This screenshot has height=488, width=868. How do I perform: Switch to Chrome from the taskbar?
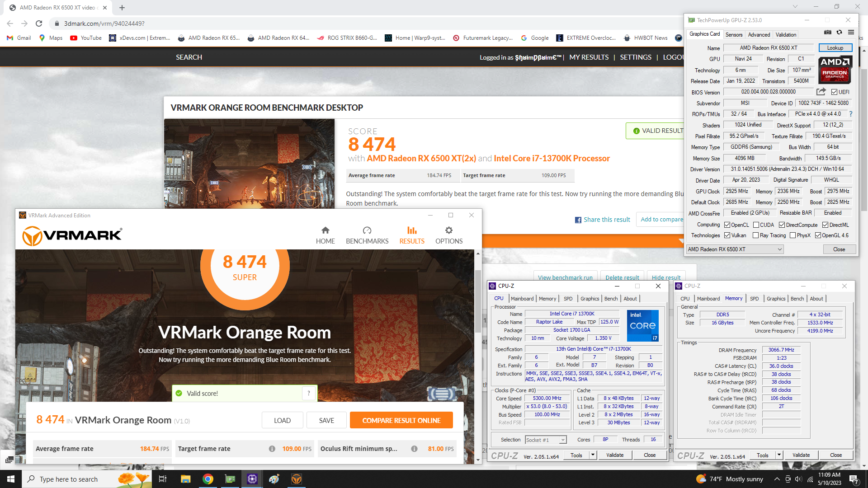[x=208, y=479]
